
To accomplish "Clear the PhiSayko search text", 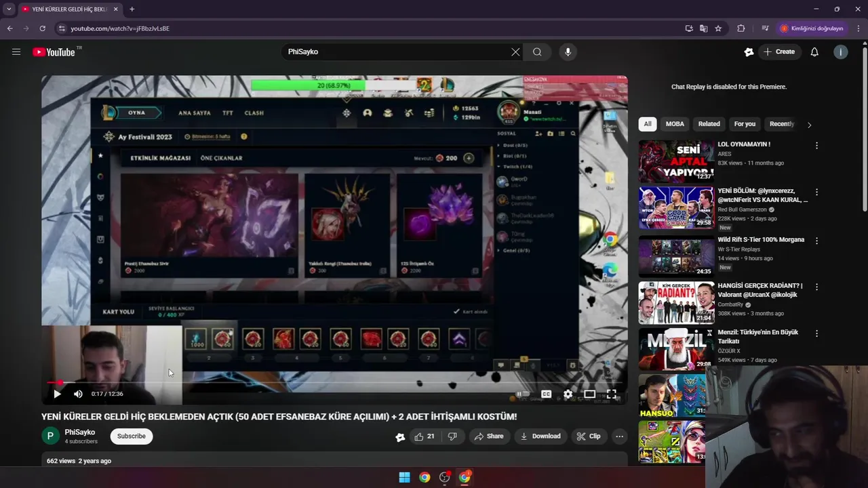I will (515, 52).
